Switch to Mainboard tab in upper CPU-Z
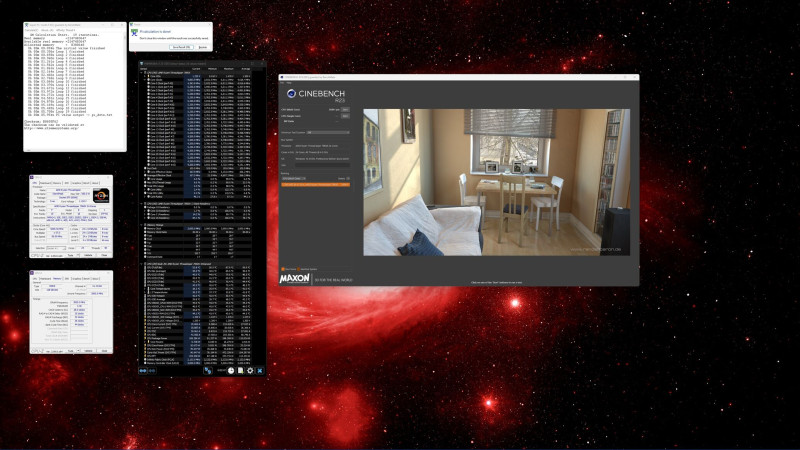Screen dimensions: 800x450 point(45,183)
